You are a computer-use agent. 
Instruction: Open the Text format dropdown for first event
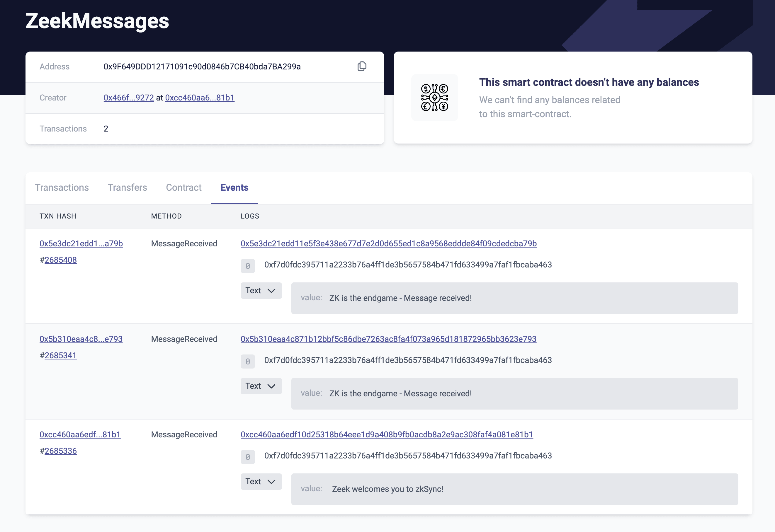(261, 290)
